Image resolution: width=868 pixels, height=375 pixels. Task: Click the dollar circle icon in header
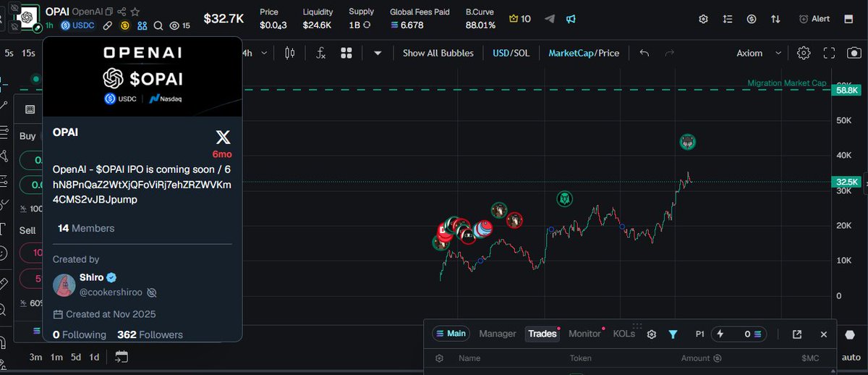752,19
